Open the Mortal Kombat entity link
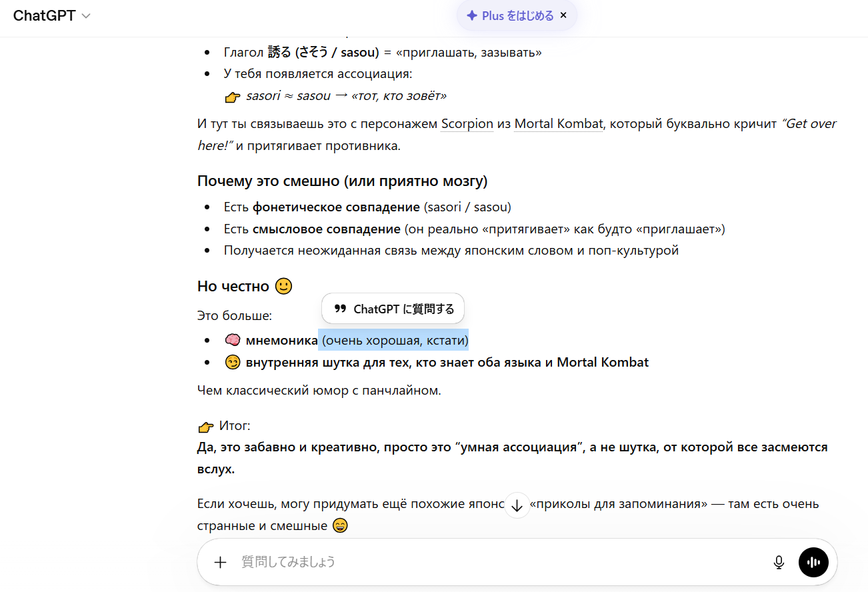The height and width of the screenshot is (592, 868). tap(559, 124)
